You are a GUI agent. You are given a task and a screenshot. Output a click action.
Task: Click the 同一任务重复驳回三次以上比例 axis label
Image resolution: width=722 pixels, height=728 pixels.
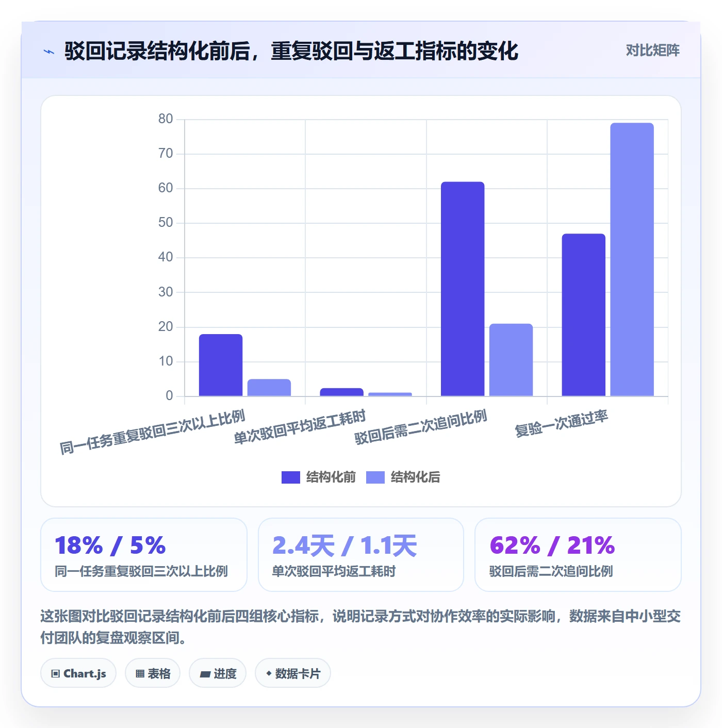[152, 433]
